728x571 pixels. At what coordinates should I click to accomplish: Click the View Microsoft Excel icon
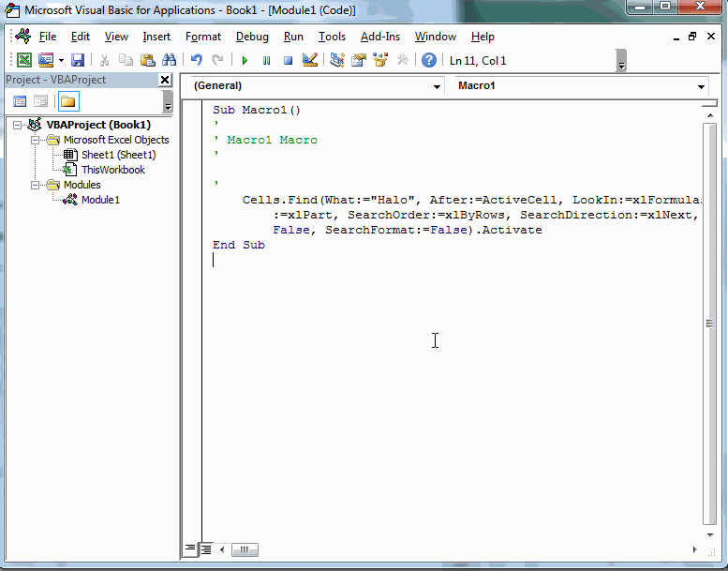coord(24,60)
